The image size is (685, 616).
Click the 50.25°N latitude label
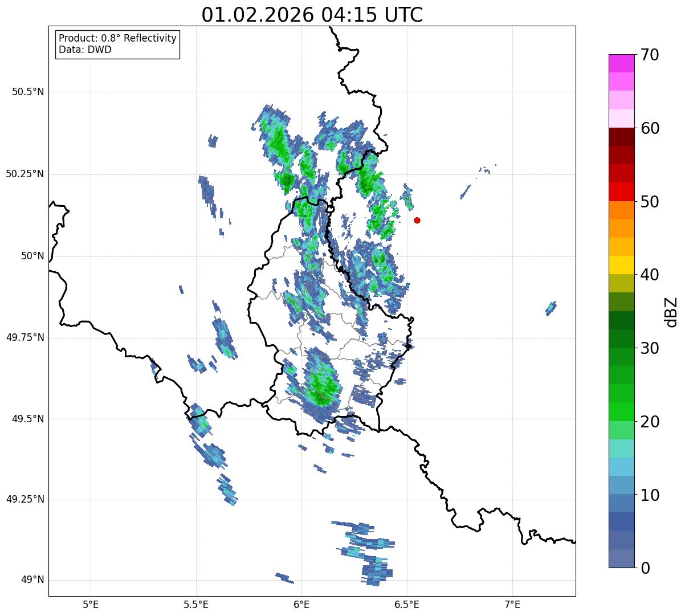pyautogui.click(x=25, y=174)
